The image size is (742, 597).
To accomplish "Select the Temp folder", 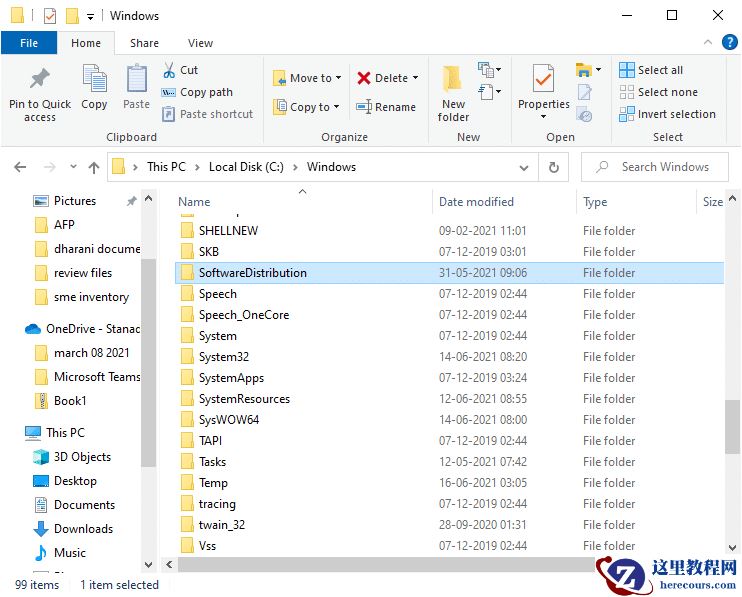I will coord(450,483).
